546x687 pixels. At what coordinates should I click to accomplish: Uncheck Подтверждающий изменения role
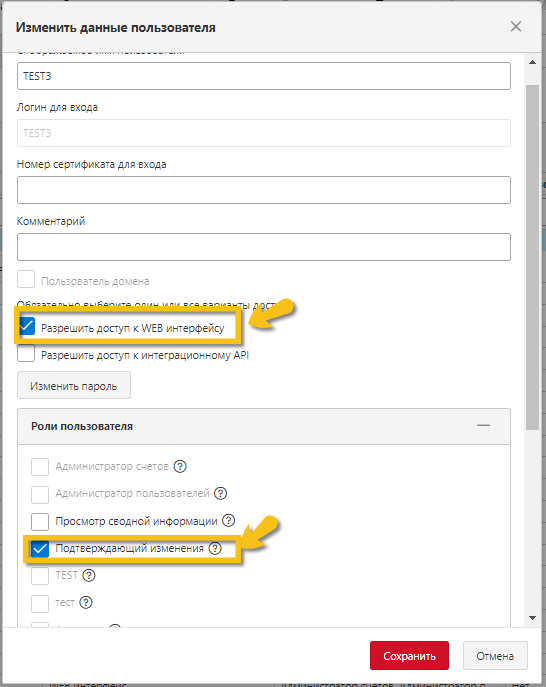point(40,549)
